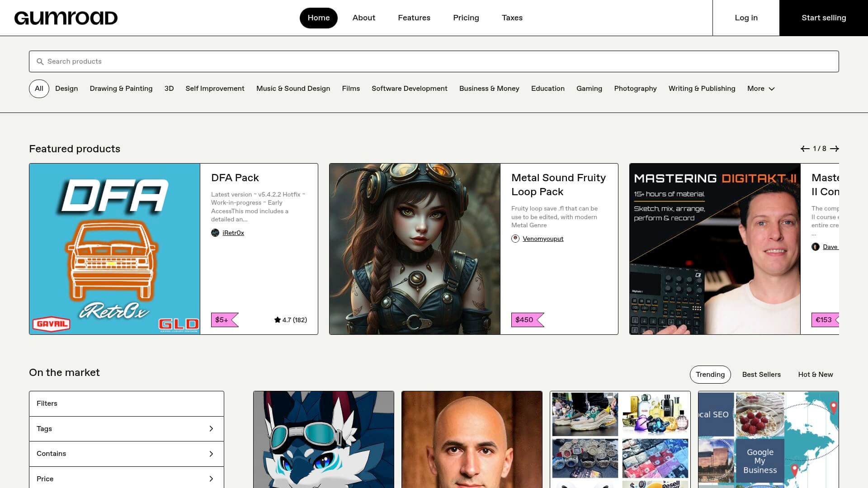Screen dimensions: 868x488
Task: Click the DFA Pack description text
Action: [x=258, y=207]
